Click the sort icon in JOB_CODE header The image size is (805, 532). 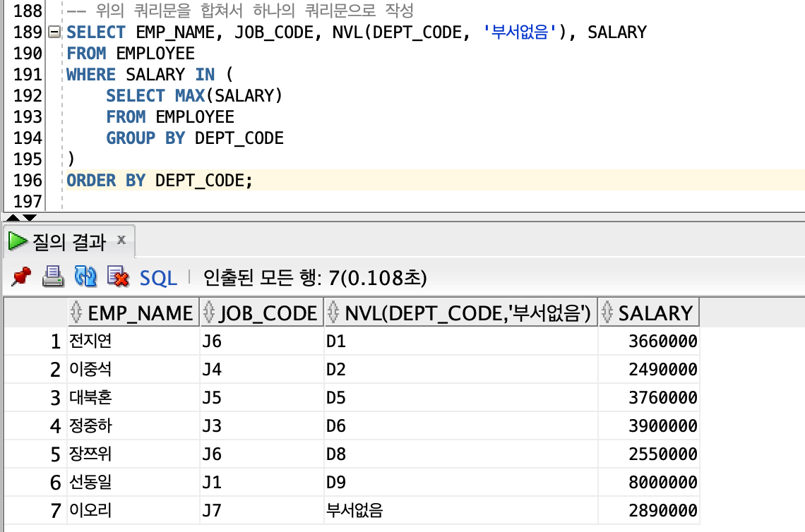(208, 312)
